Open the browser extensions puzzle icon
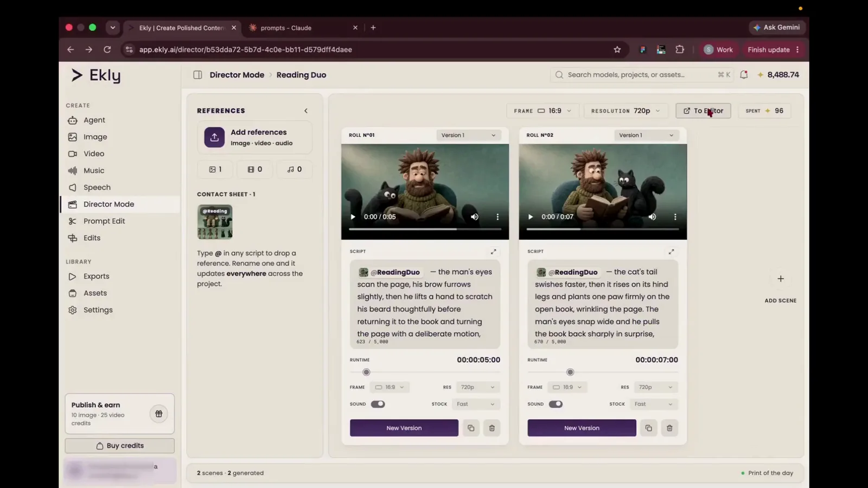This screenshot has width=868, height=488. pyautogui.click(x=680, y=49)
